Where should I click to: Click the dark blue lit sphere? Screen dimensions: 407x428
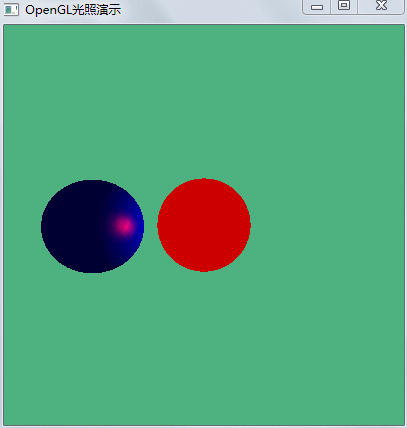tap(92, 226)
